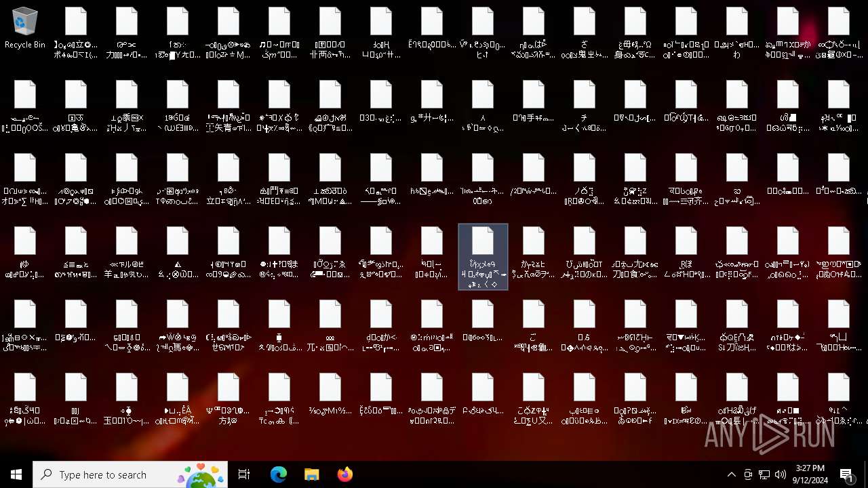This screenshot has width=868, height=488.
Task: Select the file name containing 矢吉
Action: [229, 106]
